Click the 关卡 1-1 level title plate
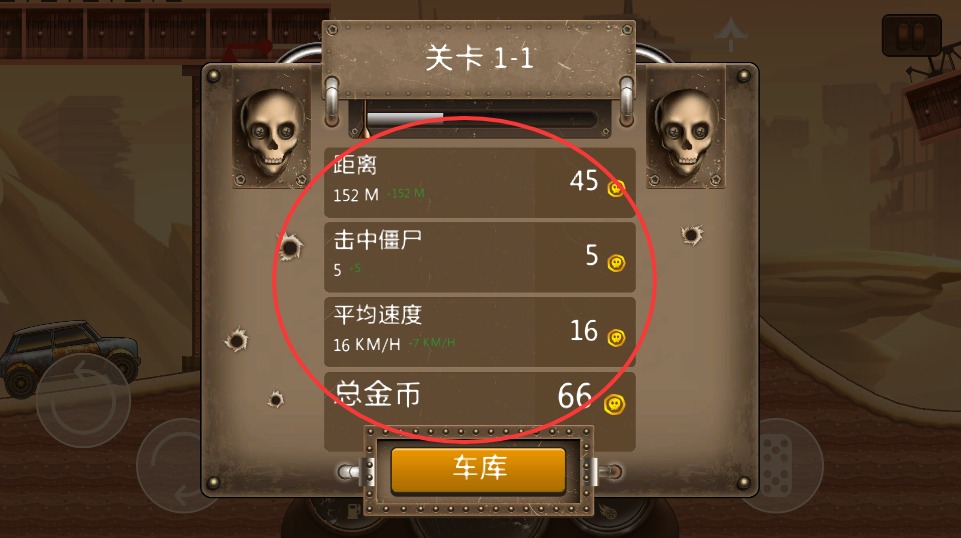The height and width of the screenshot is (538, 961). coord(479,59)
